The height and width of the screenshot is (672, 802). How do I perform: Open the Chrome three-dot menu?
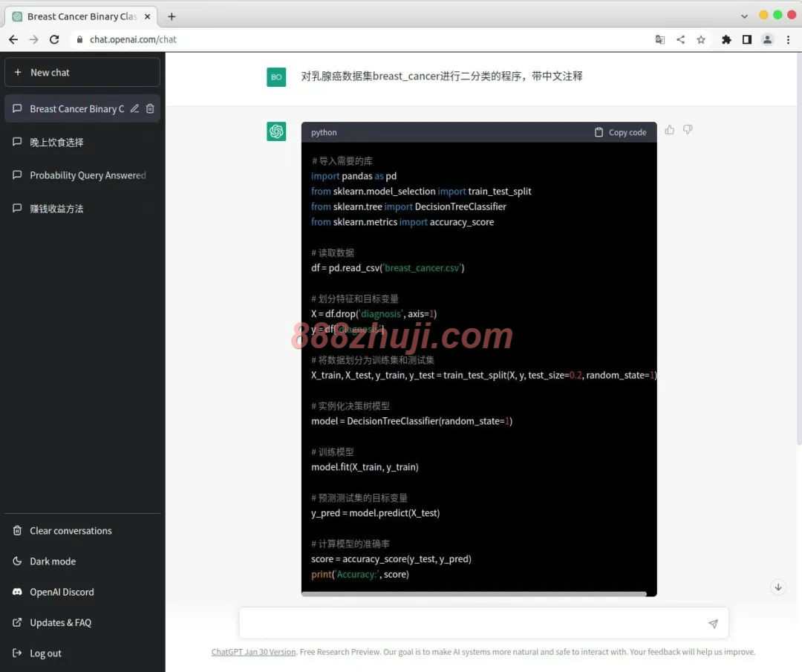coord(788,39)
